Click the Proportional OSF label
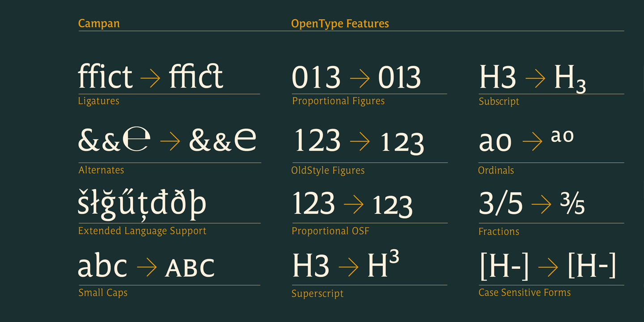 [x=330, y=231]
